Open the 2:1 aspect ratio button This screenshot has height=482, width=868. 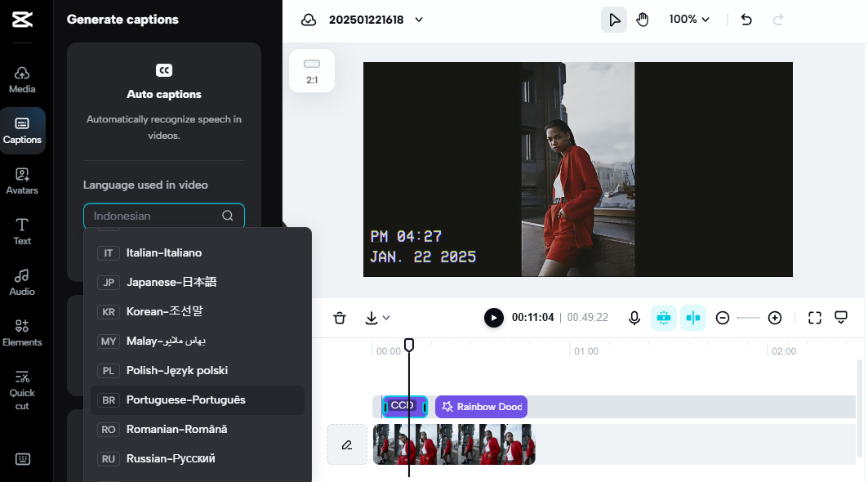pyautogui.click(x=312, y=71)
